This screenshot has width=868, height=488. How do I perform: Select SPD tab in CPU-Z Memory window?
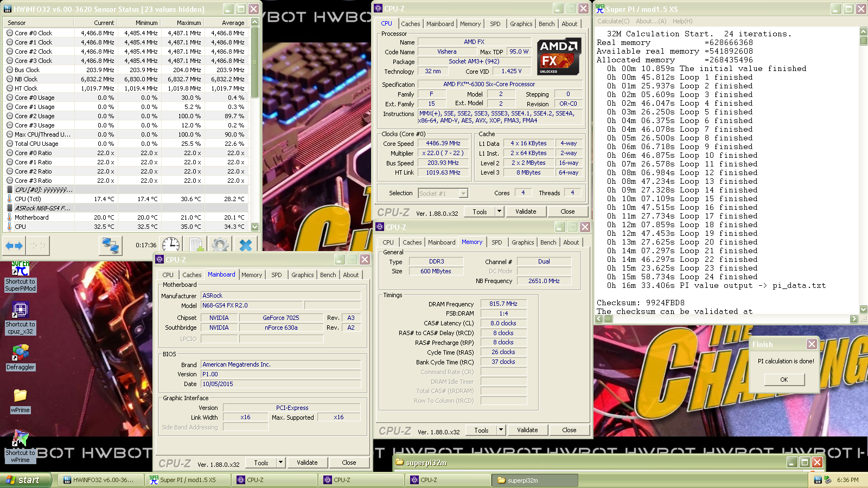tap(497, 242)
